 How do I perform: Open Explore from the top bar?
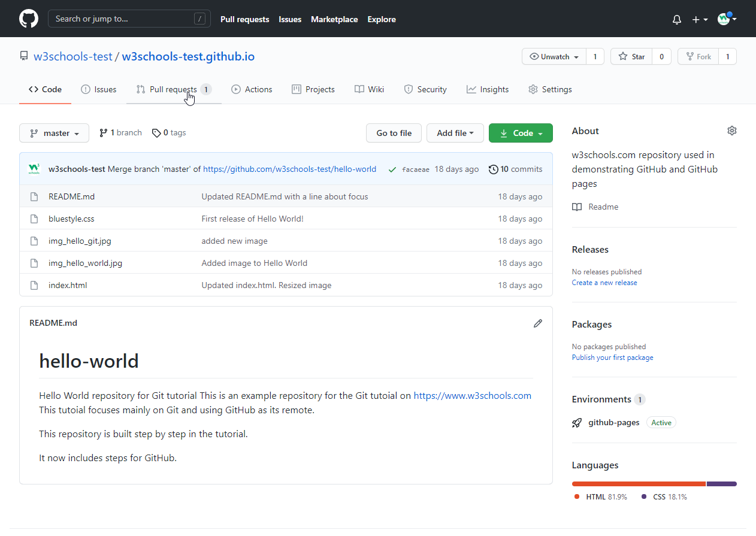point(382,19)
